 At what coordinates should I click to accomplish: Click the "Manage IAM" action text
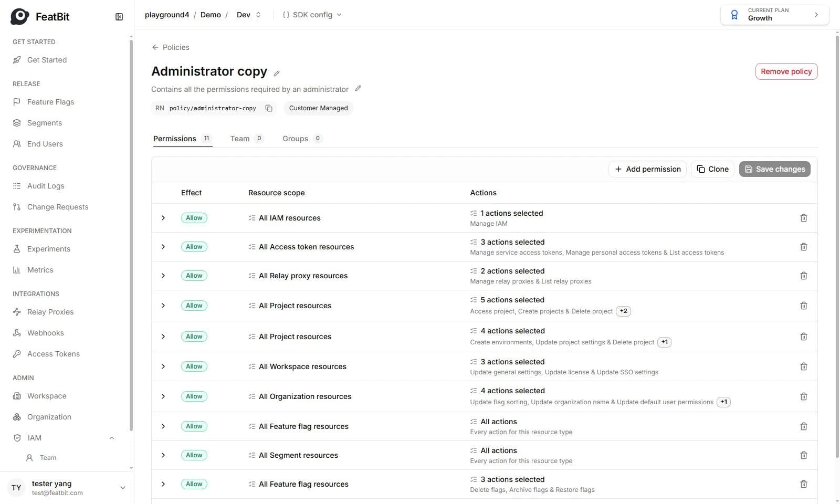489,224
